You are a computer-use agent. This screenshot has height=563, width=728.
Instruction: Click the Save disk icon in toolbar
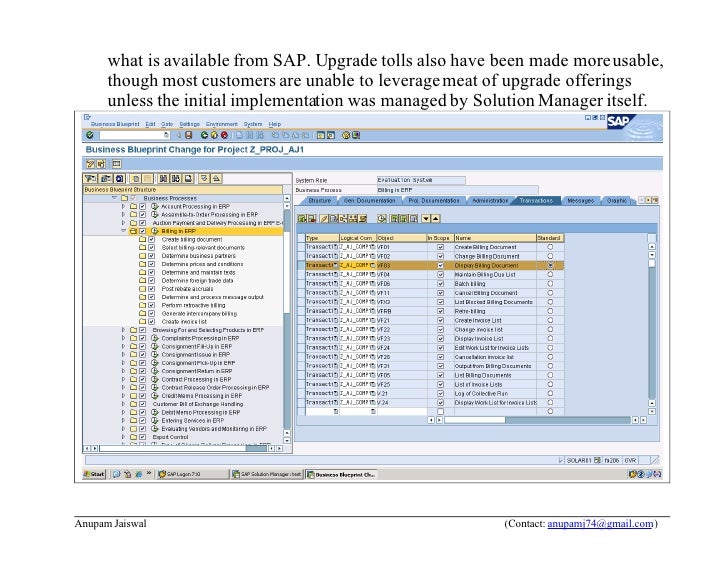click(x=188, y=135)
